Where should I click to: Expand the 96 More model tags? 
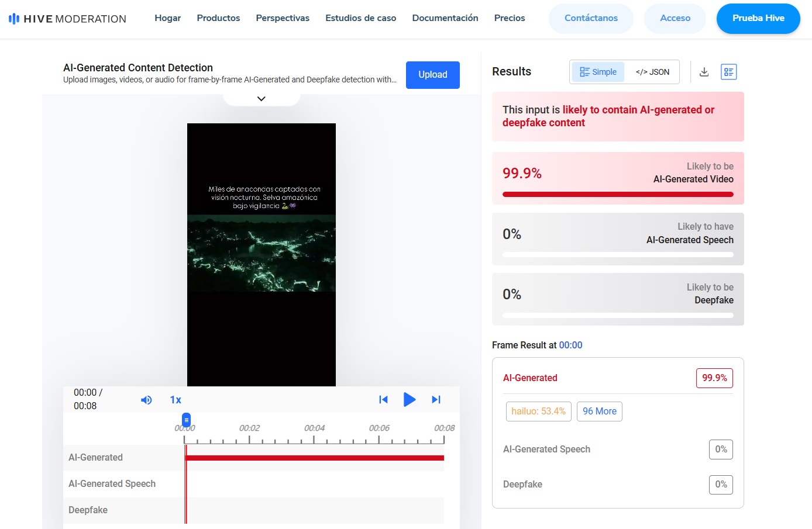point(599,412)
